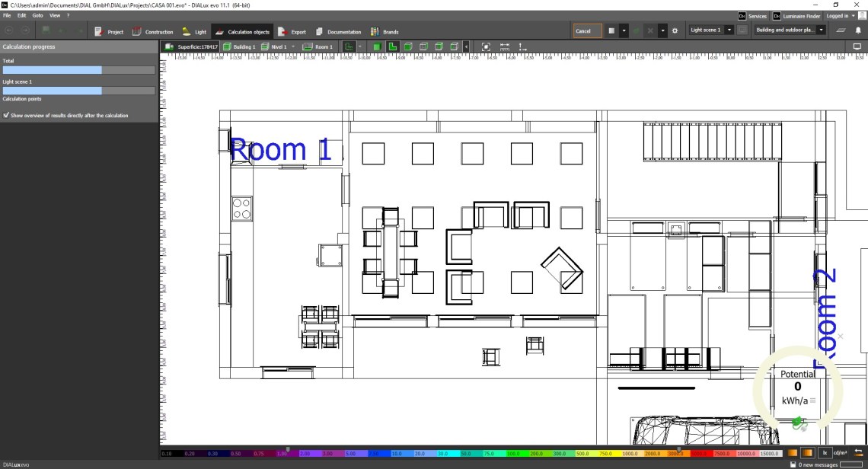Image resolution: width=868 pixels, height=469 pixels.
Task: Open the File menu
Action: click(6, 15)
